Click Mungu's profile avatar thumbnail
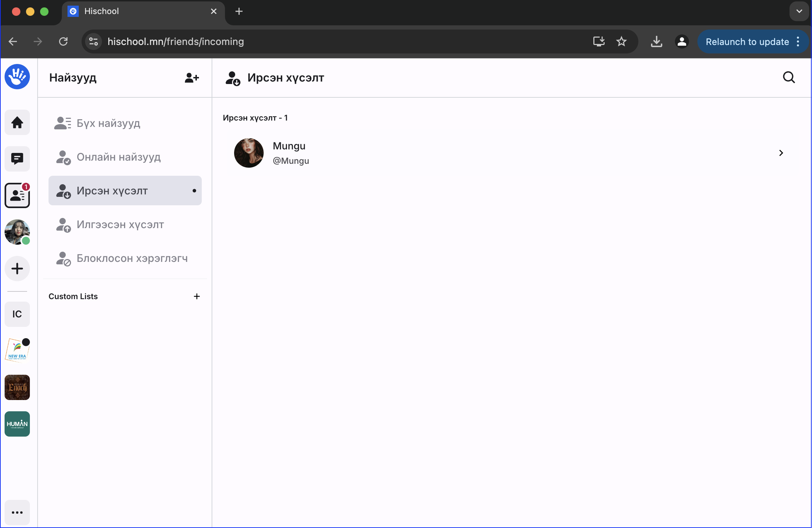This screenshot has width=812, height=528. 249,153
